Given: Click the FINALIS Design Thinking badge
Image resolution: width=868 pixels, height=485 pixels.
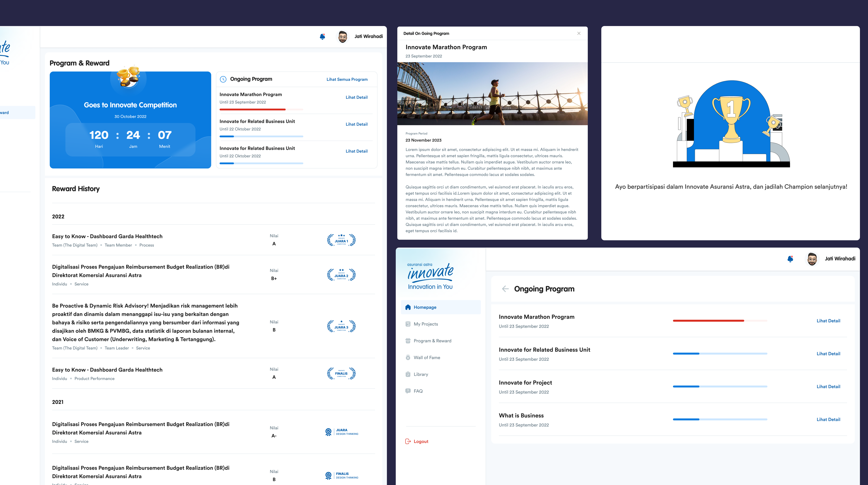Looking at the screenshot, I should (x=342, y=475).
